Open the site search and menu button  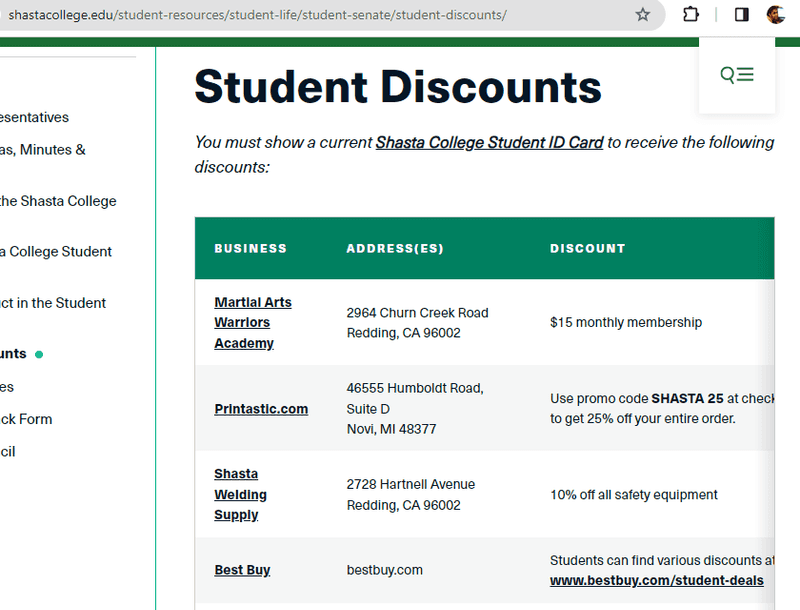point(737,75)
